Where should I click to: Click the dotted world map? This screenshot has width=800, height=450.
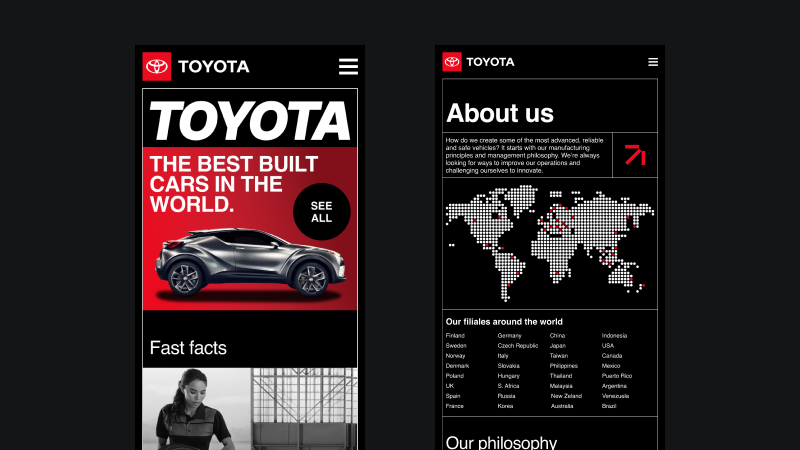(549, 243)
